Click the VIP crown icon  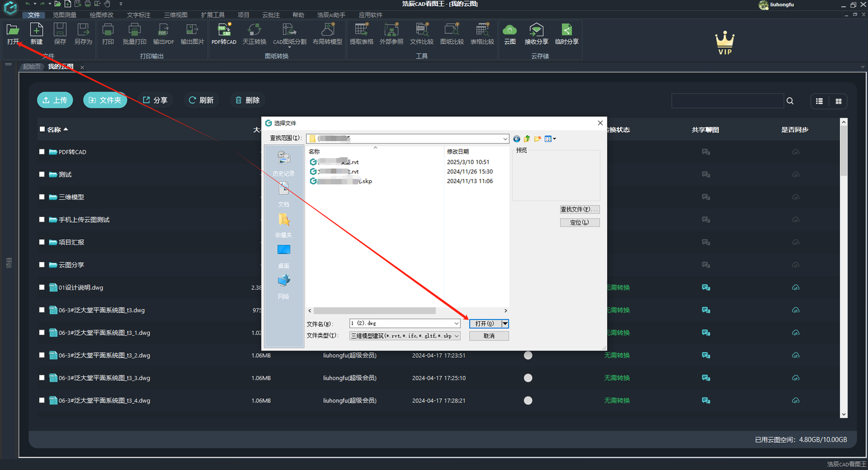725,43
